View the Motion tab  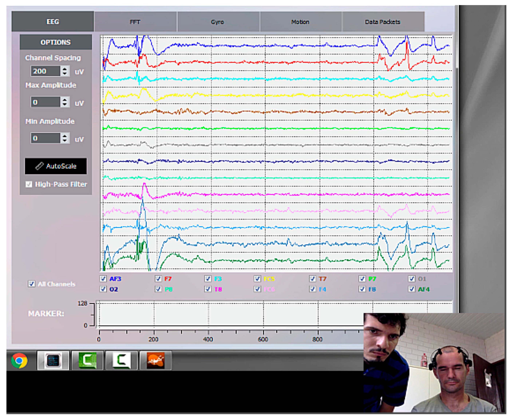tap(300, 22)
